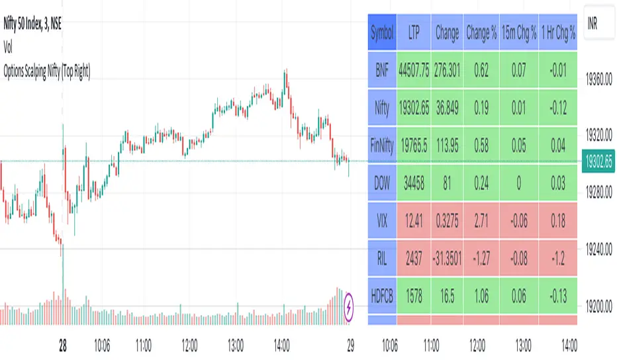The width and height of the screenshot is (617, 364).
Task: Select the FinNifty symbol cell
Action: point(381,145)
